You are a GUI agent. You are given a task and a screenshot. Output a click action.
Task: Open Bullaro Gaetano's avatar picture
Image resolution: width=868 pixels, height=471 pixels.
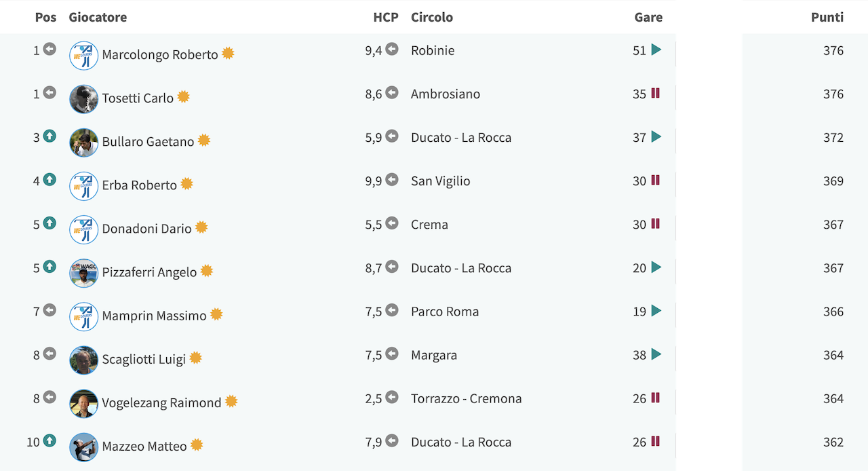coord(84,143)
